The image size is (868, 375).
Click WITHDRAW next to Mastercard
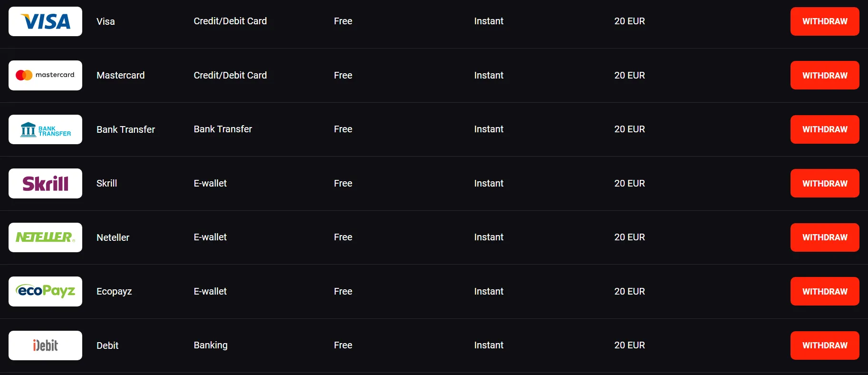pyautogui.click(x=824, y=75)
